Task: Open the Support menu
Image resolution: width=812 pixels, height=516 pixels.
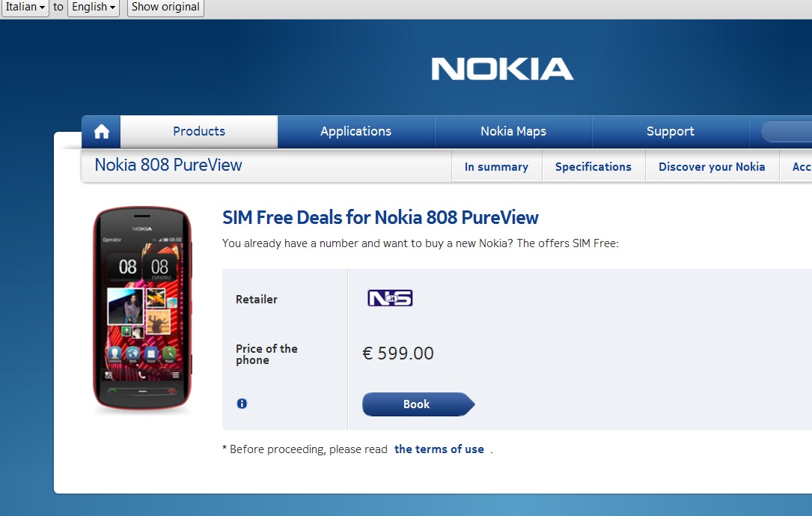Action: [x=669, y=131]
